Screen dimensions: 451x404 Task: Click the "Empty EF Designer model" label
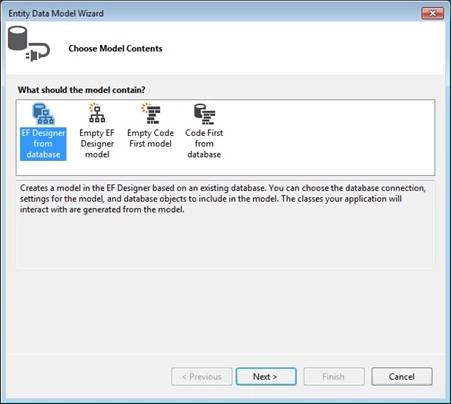point(97,144)
